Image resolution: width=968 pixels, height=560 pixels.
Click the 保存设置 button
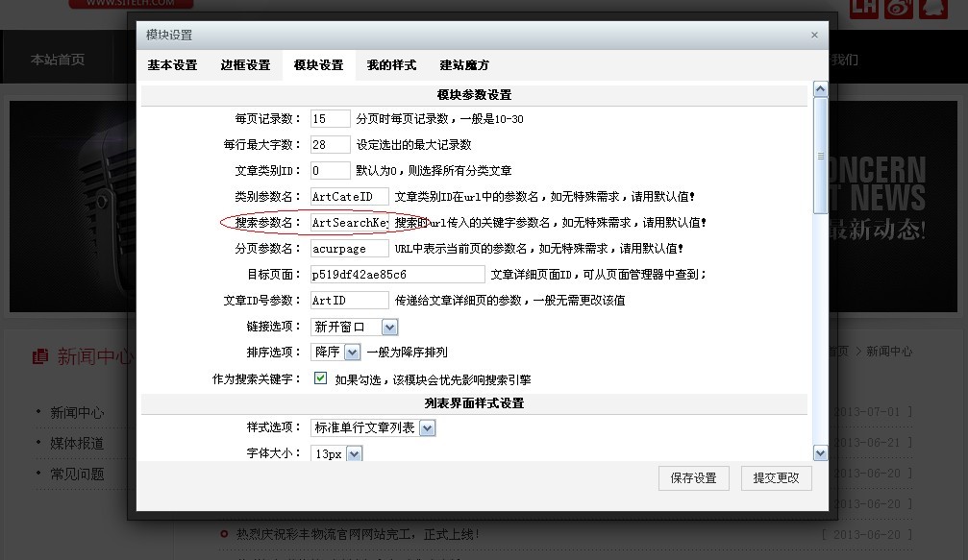(x=693, y=478)
